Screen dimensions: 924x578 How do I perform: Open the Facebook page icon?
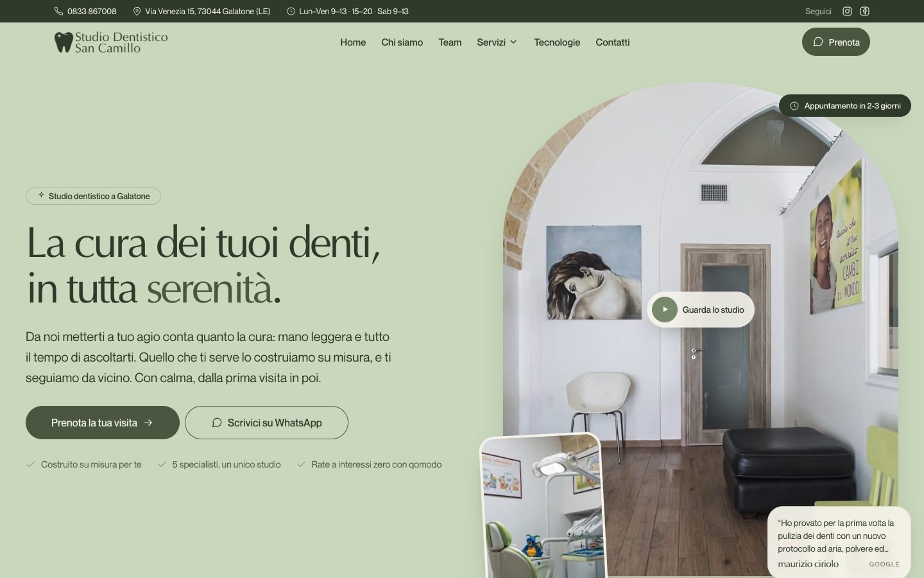click(864, 11)
